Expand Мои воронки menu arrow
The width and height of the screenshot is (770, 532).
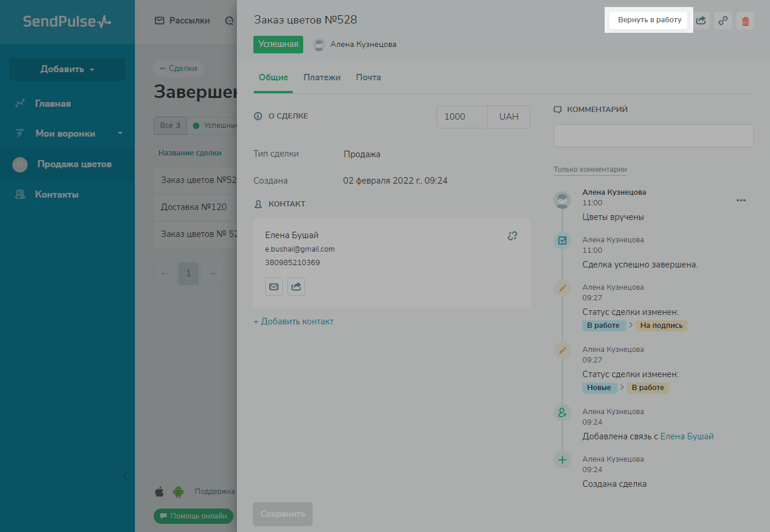tap(120, 133)
